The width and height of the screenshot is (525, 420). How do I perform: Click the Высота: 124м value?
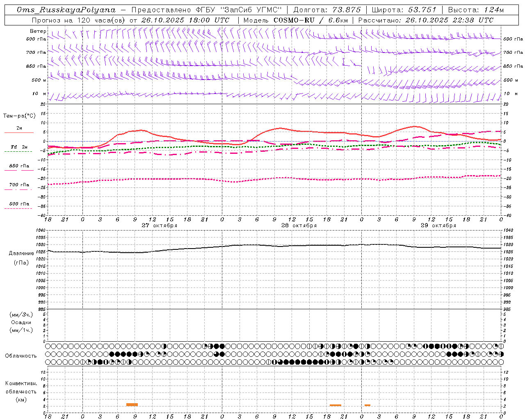pyautogui.click(x=476, y=10)
